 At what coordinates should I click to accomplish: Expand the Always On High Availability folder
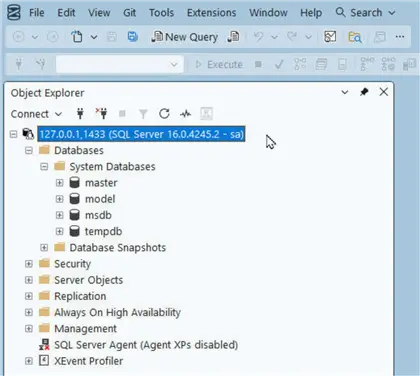click(29, 312)
